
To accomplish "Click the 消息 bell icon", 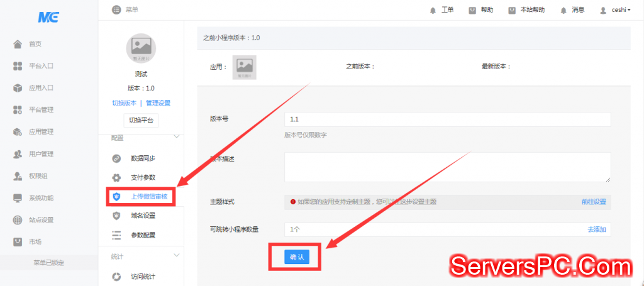I will tap(563, 11).
